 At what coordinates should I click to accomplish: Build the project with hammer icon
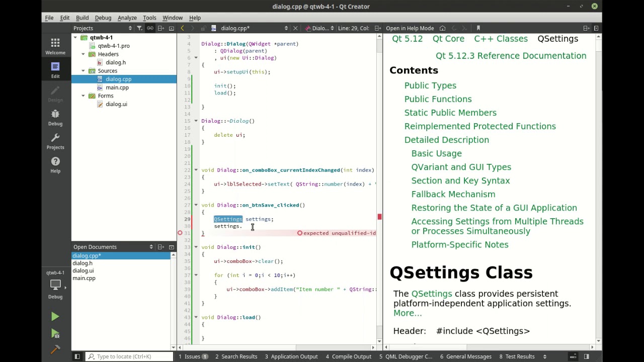[x=55, y=349]
